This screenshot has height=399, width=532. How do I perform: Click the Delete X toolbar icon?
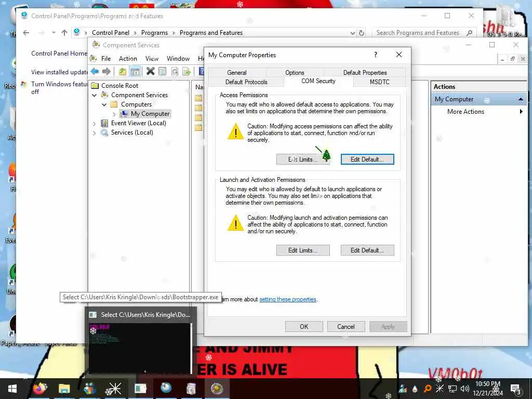[x=150, y=71]
